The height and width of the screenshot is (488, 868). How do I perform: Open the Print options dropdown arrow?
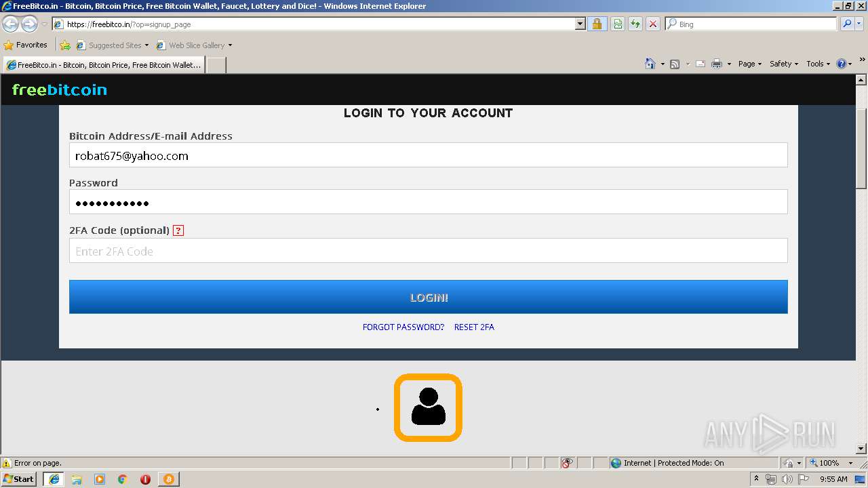(729, 64)
